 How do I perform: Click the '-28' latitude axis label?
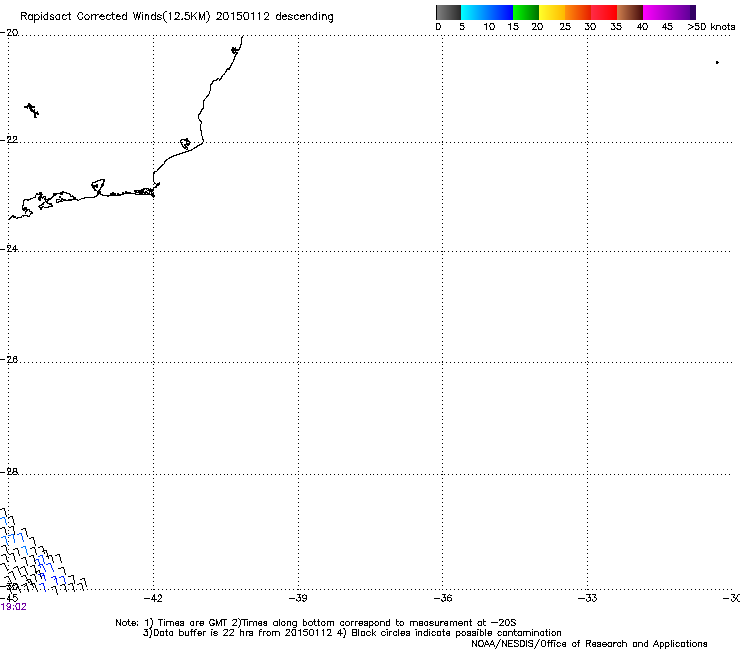coord(9,472)
